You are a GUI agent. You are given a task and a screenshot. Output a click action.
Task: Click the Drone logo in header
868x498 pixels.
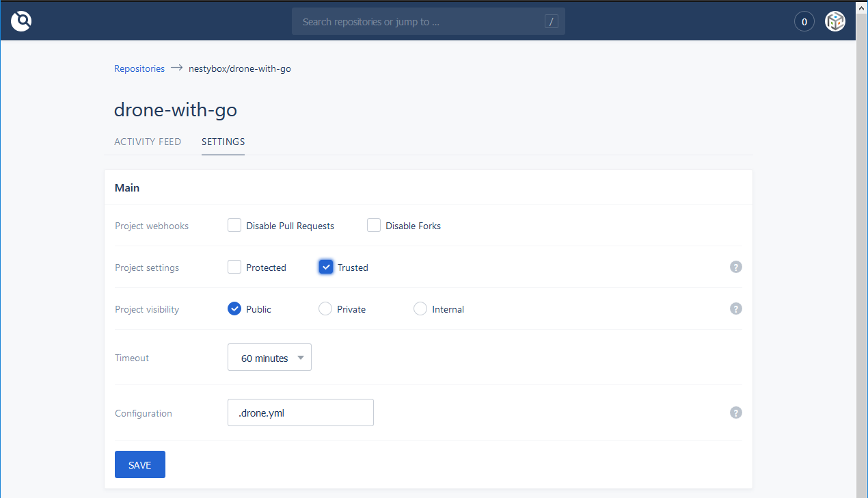[21, 22]
